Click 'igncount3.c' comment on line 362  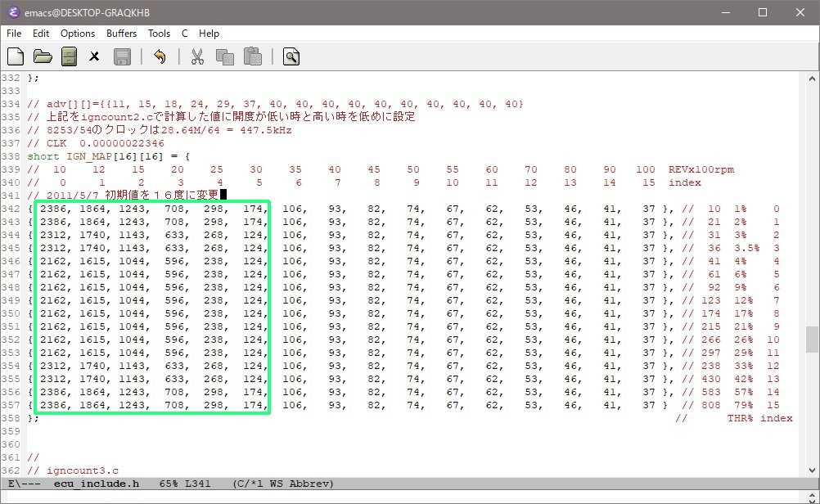[x=83, y=470]
